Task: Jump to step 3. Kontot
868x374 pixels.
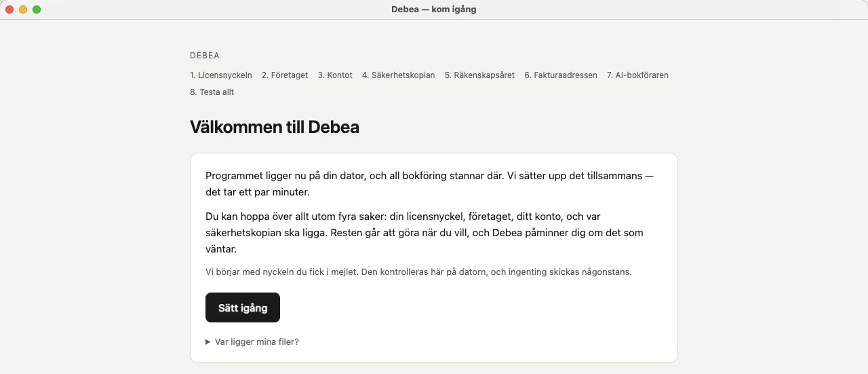Action: click(335, 75)
